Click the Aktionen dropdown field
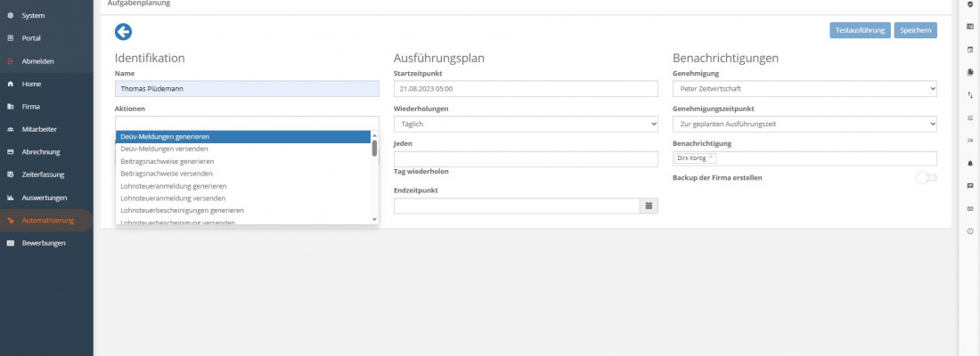 (247, 123)
